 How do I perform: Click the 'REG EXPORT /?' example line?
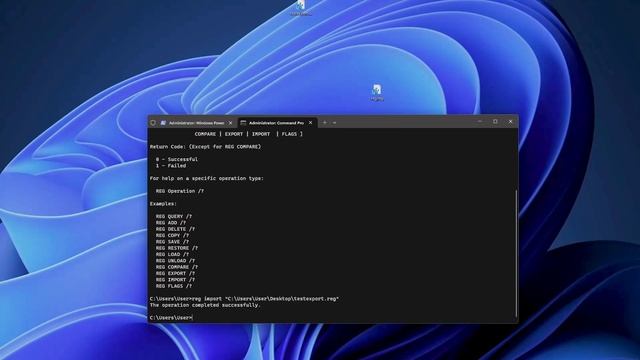pyautogui.click(x=175, y=273)
